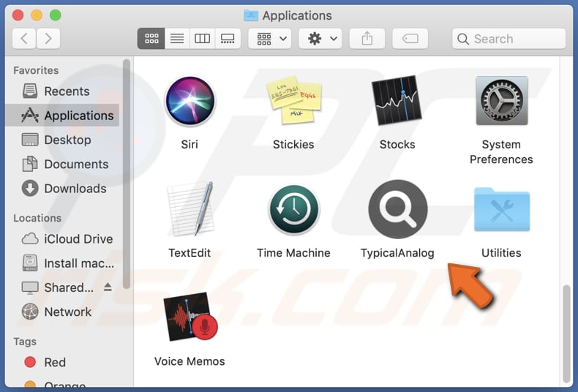
Task: Go back with the left chevron
Action: tap(24, 38)
